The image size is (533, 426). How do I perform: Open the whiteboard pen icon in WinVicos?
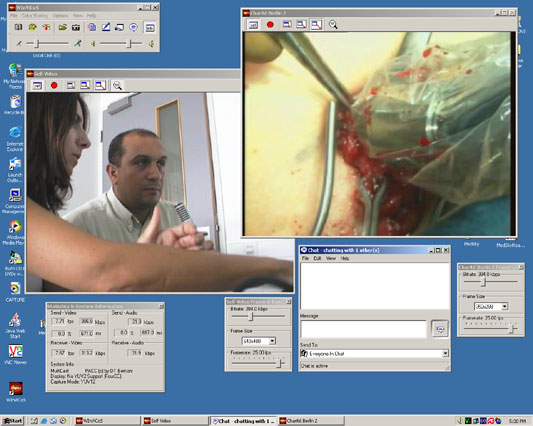tap(106, 27)
